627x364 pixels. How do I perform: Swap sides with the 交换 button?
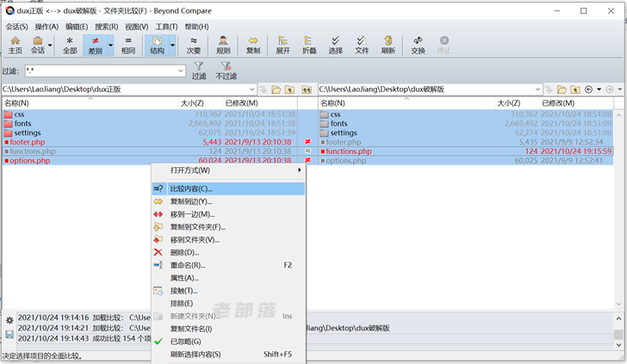pyautogui.click(x=418, y=45)
